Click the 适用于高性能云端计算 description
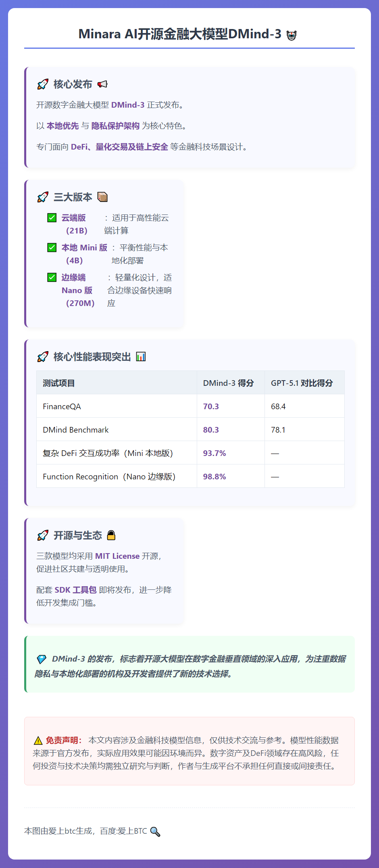 (x=137, y=224)
